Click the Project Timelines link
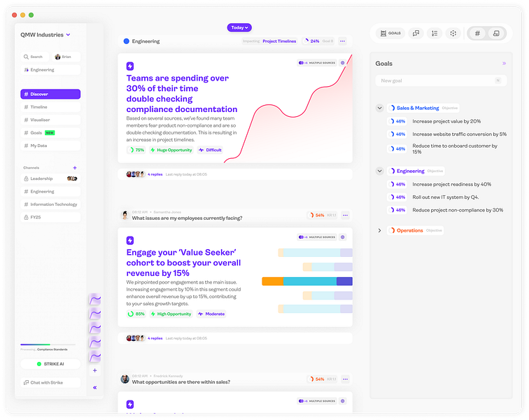The image size is (529, 420). tap(279, 41)
